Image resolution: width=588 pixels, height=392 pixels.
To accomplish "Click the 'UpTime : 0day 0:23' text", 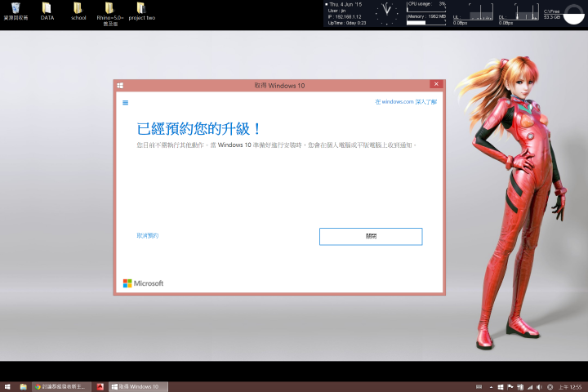I will point(347,23).
